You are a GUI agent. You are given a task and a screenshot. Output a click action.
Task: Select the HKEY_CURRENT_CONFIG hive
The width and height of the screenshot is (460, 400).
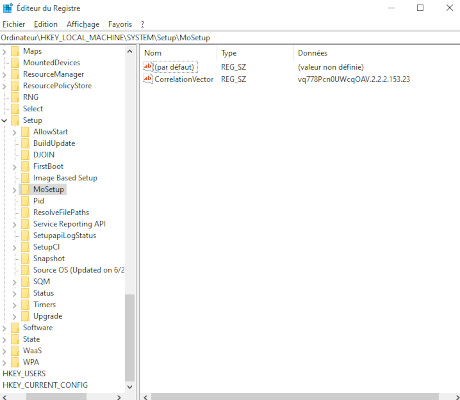coord(45,385)
